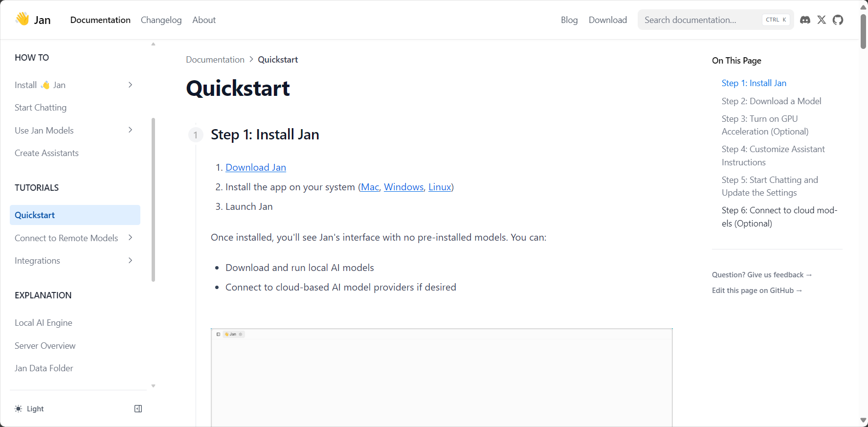The height and width of the screenshot is (427, 868).
Task: Jump to Step 5: Start Chatting
Action: [770, 186]
